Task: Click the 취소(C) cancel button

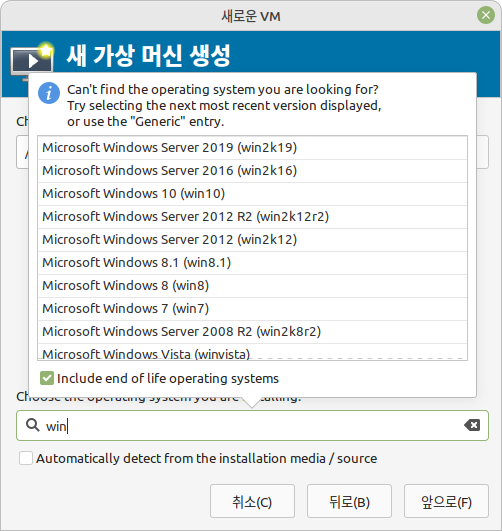Action: [x=252, y=501]
